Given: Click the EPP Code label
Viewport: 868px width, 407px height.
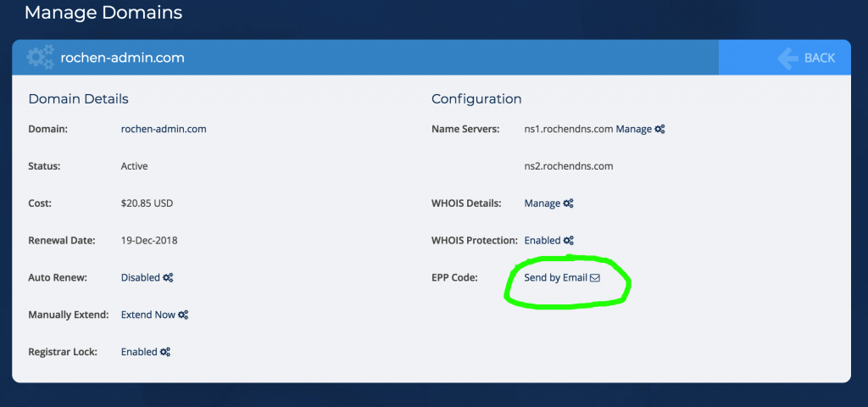Looking at the screenshot, I should click(x=454, y=277).
